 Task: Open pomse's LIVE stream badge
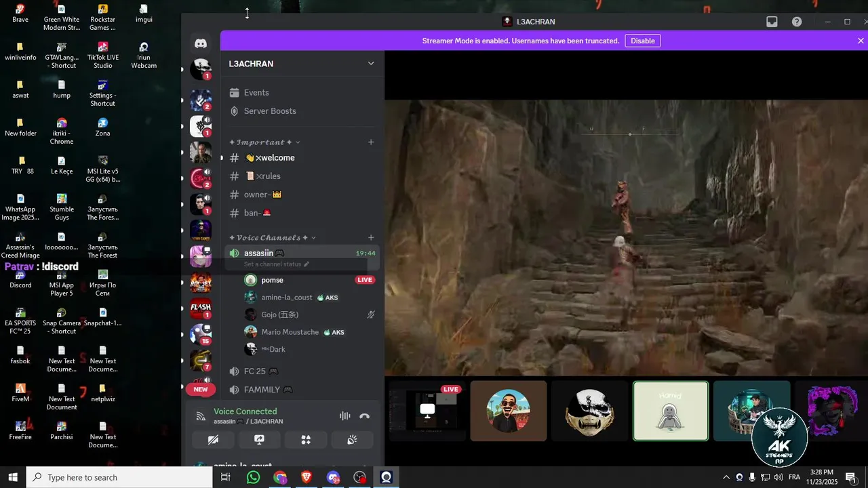[x=365, y=280]
